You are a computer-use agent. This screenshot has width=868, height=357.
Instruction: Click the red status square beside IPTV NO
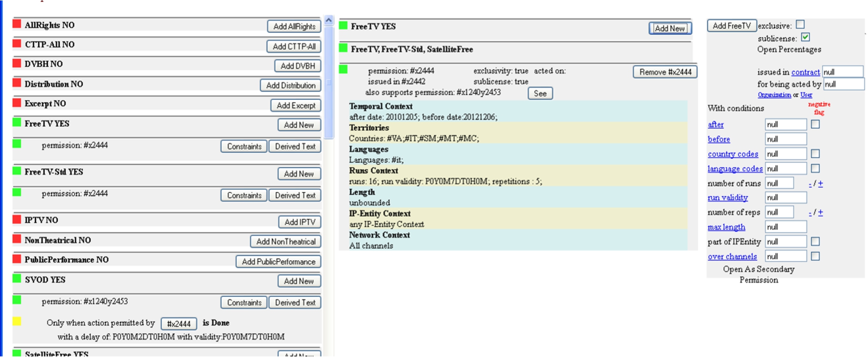(x=17, y=219)
